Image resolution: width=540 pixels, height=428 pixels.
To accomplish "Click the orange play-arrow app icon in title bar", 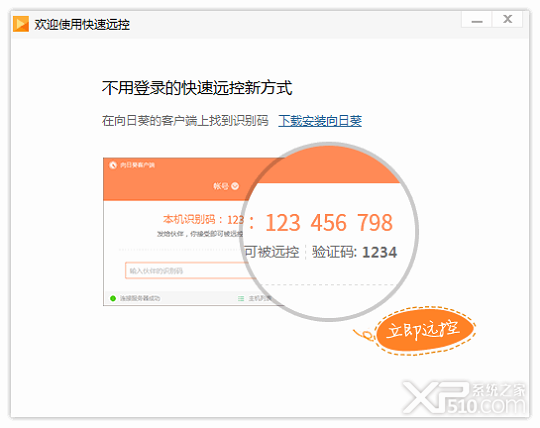I will tap(21, 24).
